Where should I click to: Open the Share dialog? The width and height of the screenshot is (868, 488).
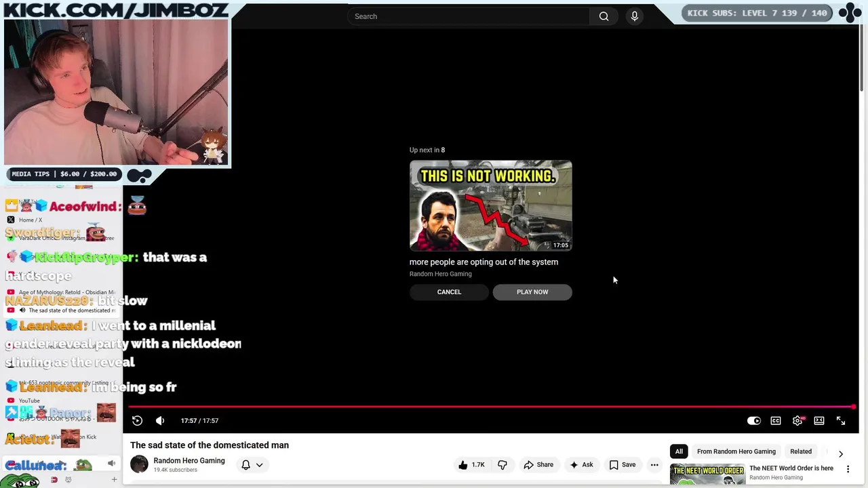coord(538,465)
